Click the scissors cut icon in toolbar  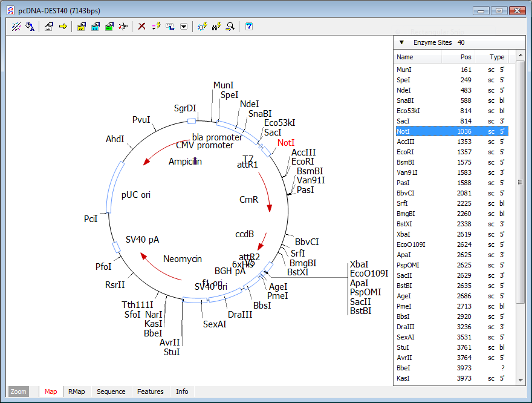click(123, 27)
